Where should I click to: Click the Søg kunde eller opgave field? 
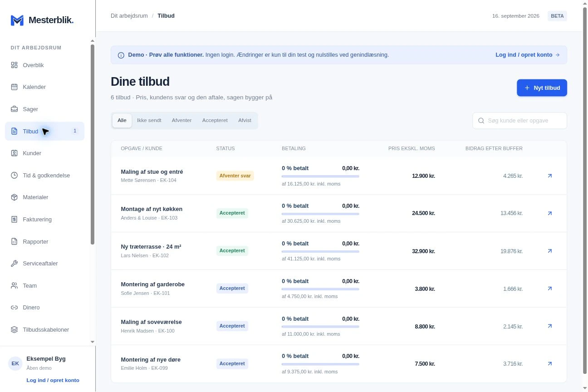pyautogui.click(x=520, y=121)
